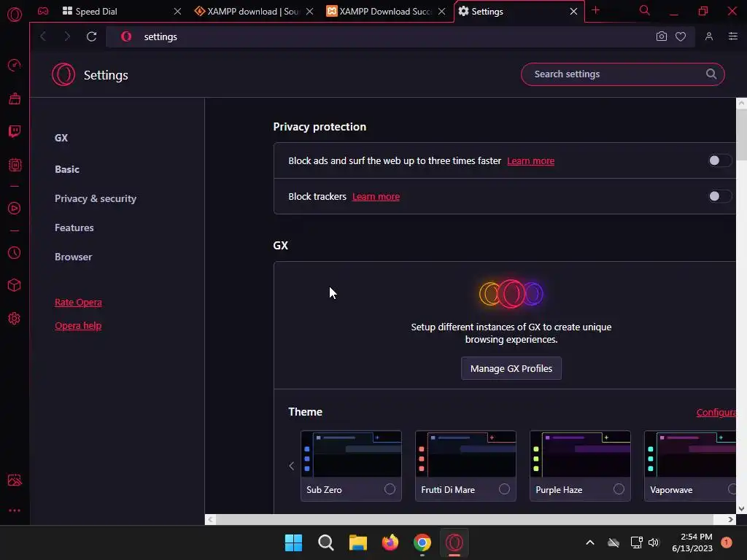Open Twitch panel in sidebar
Viewport: 747px width, 560px height.
[x=15, y=131]
